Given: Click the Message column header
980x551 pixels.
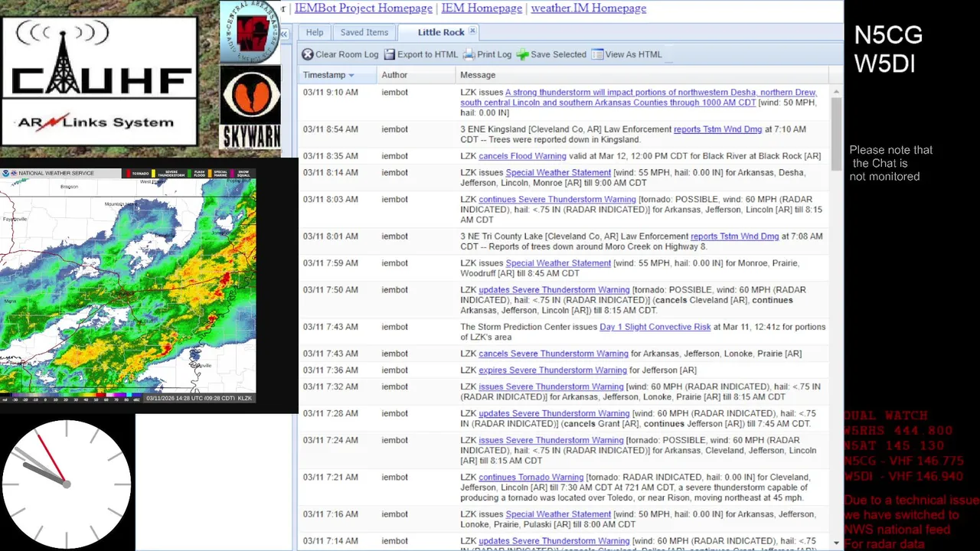Looking at the screenshot, I should (x=642, y=75).
